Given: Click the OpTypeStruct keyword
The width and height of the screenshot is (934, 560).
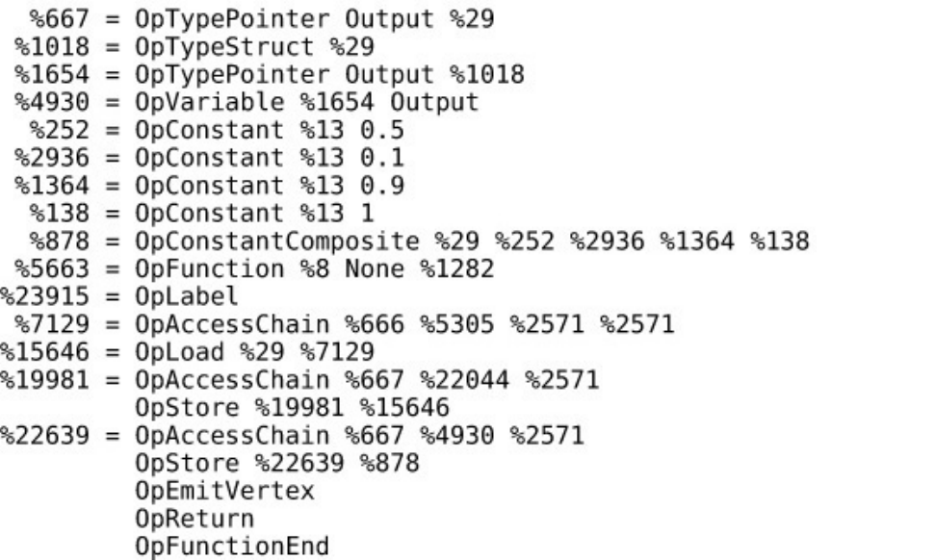Looking at the screenshot, I should tap(209, 46).
